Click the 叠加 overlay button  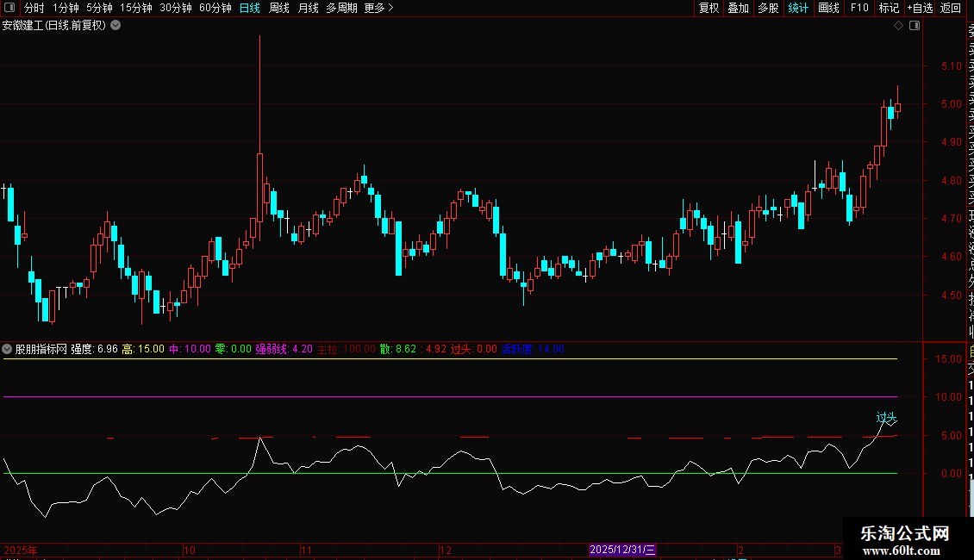(739, 8)
